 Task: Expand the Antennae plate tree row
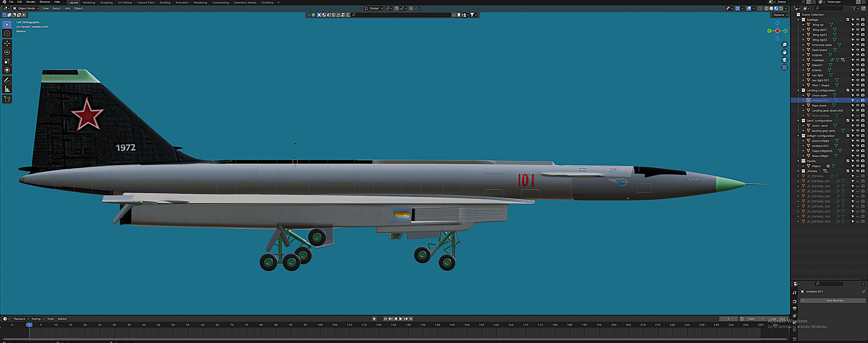point(803,45)
